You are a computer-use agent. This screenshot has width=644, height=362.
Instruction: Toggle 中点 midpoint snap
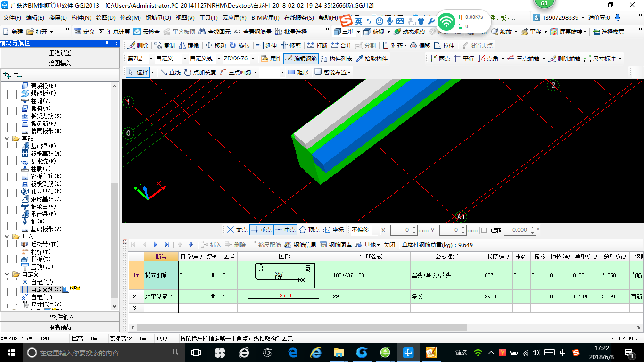click(286, 230)
